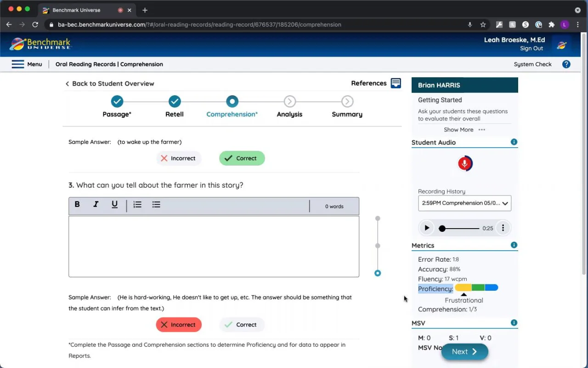Viewport: 588px width, 368px height.
Task: Mark question 3 as Incorrect
Action: (179, 325)
